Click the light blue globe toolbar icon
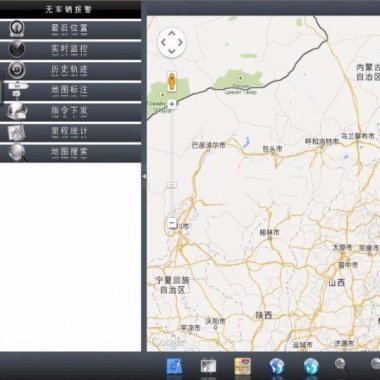Screen dimensions: 380x380 [311, 367]
